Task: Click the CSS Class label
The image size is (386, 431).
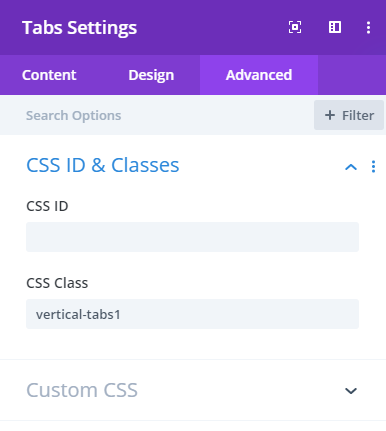Action: (x=57, y=283)
